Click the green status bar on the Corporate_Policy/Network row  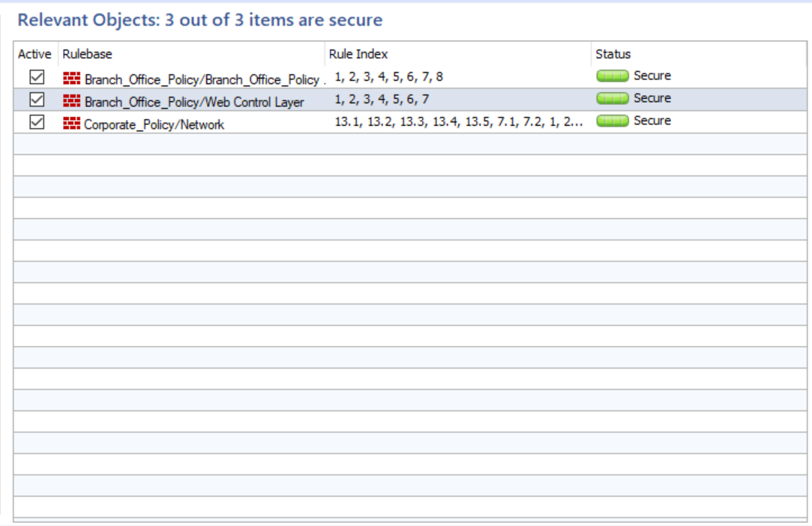pyautogui.click(x=611, y=120)
